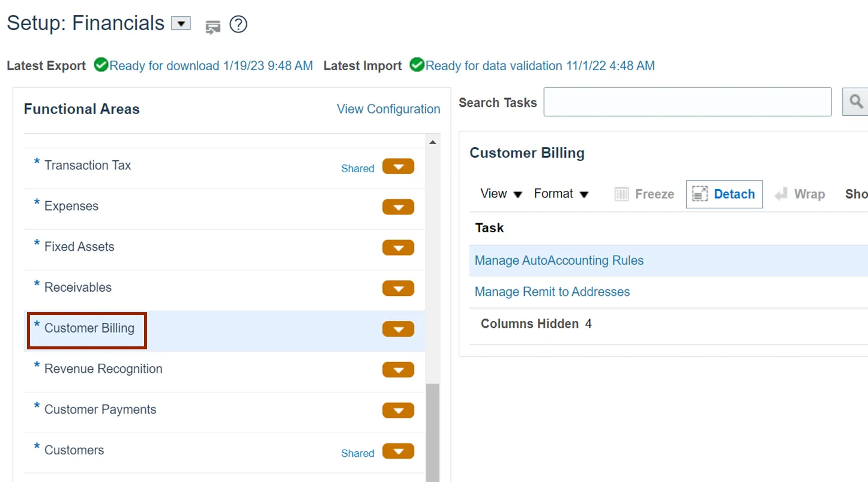This screenshot has width=868, height=482.
Task: Click the View Configuration link
Action: [388, 109]
